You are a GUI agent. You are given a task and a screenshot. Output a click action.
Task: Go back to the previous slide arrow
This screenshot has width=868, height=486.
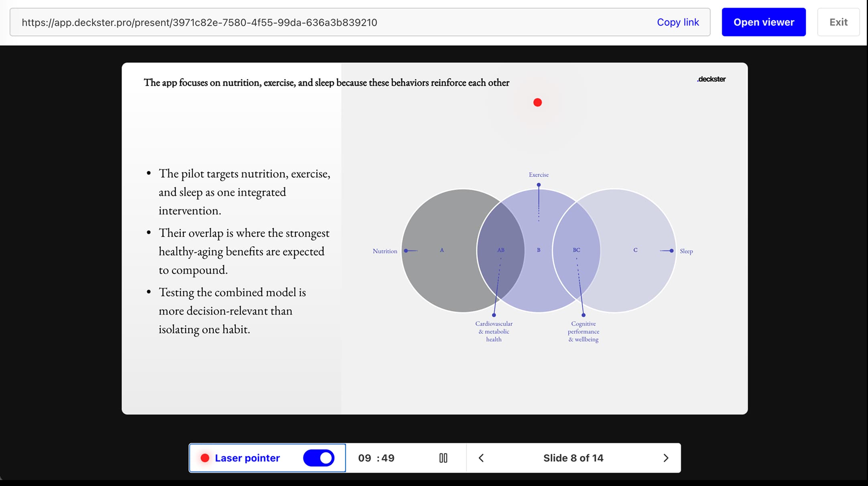[x=481, y=458]
